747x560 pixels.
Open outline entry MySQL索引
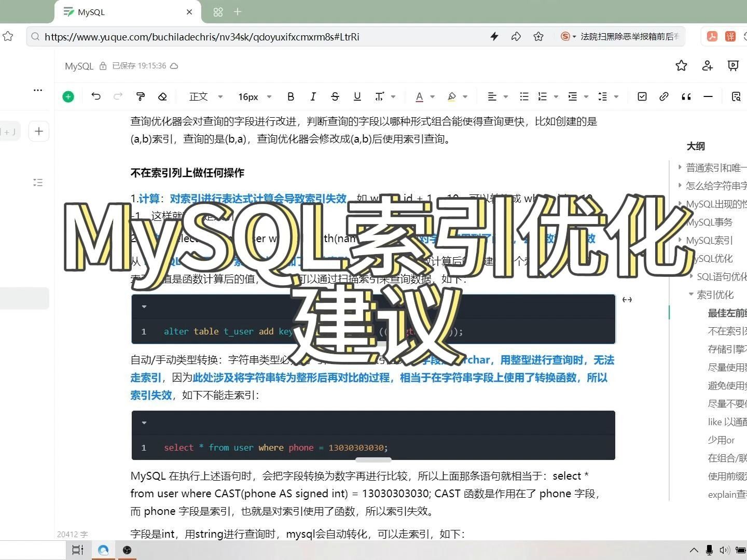[x=710, y=240]
